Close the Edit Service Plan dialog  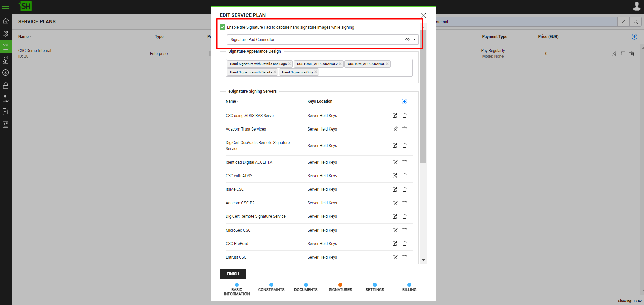point(423,15)
